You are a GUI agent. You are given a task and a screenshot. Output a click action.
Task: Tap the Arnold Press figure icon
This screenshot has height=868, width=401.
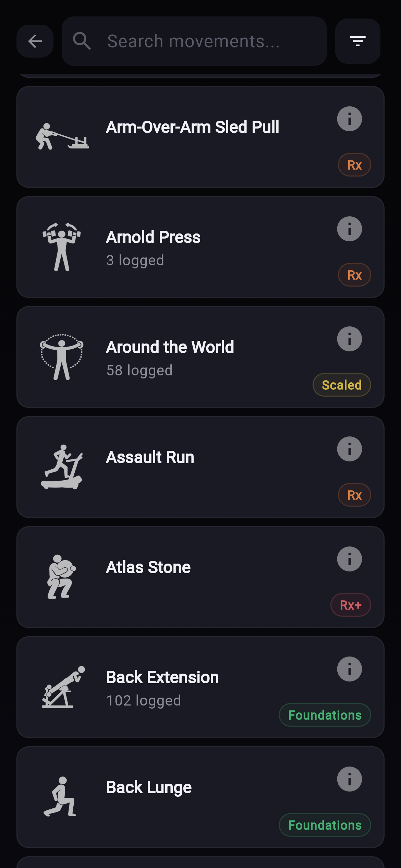(x=62, y=247)
